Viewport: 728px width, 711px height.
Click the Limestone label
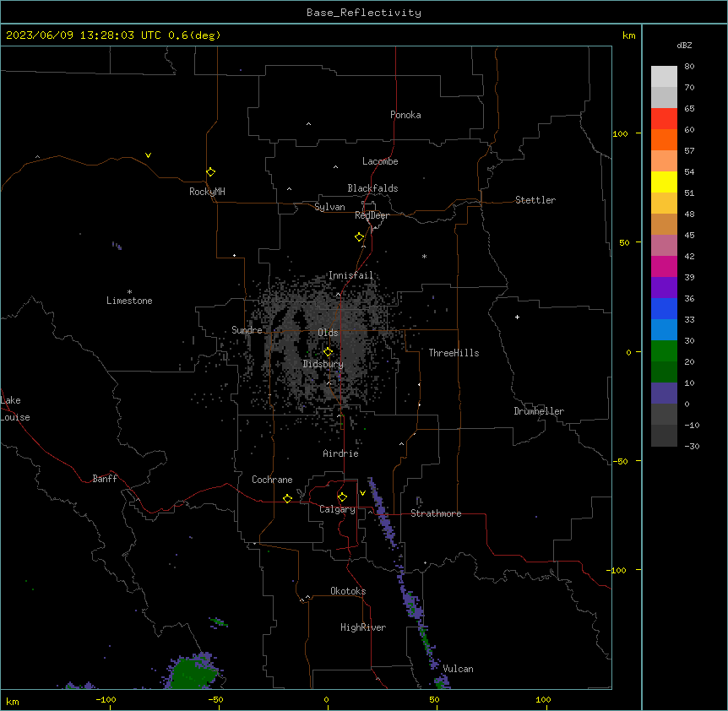coord(129,301)
